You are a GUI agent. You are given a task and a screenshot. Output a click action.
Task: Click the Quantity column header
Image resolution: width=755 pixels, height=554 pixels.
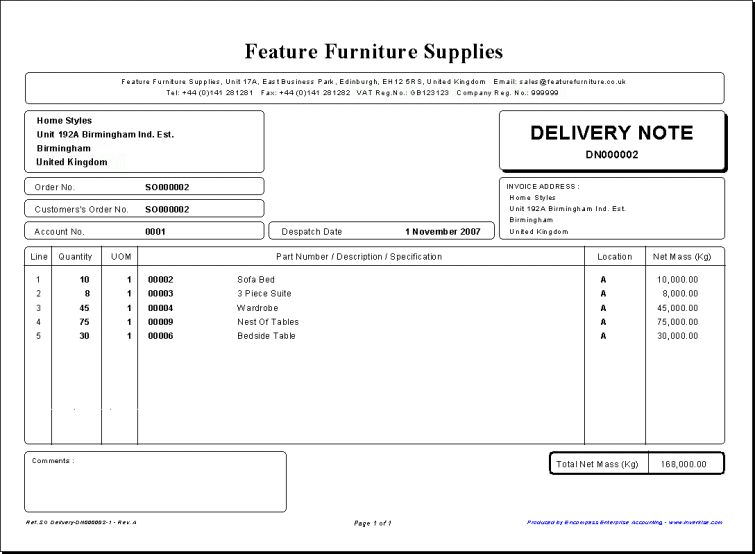[75, 257]
